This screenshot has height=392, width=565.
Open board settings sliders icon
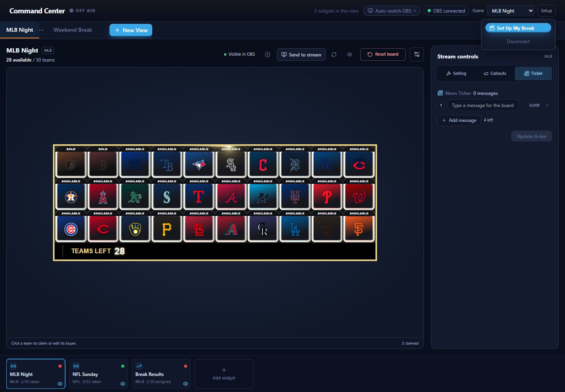[417, 54]
